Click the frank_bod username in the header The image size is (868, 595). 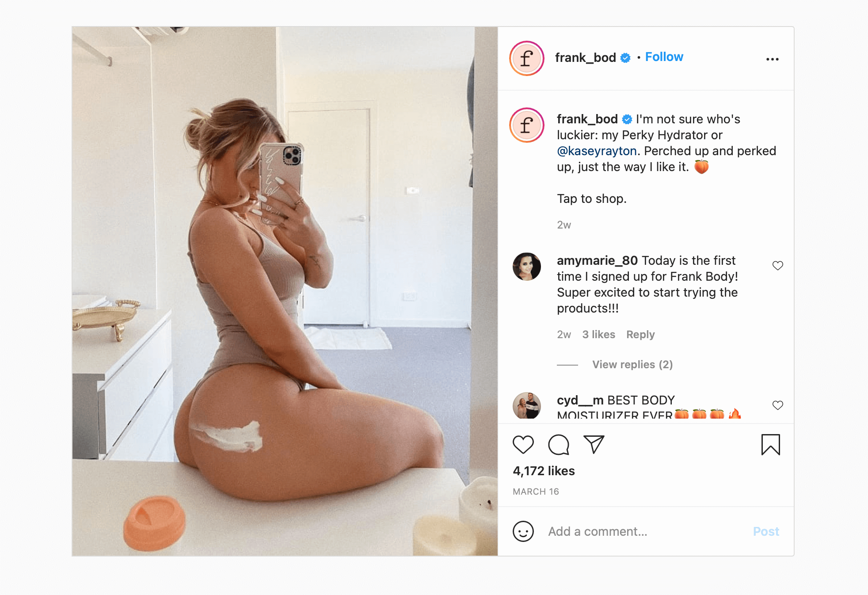click(585, 58)
